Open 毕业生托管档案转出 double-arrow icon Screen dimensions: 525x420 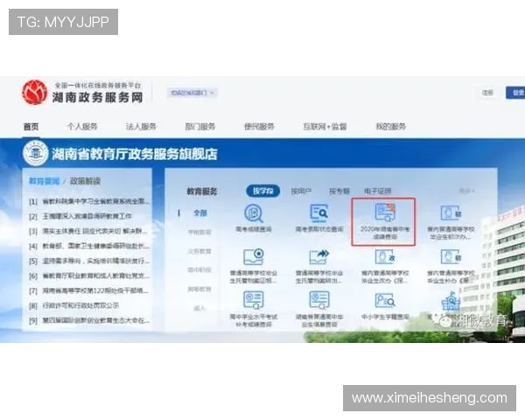[x=319, y=257]
